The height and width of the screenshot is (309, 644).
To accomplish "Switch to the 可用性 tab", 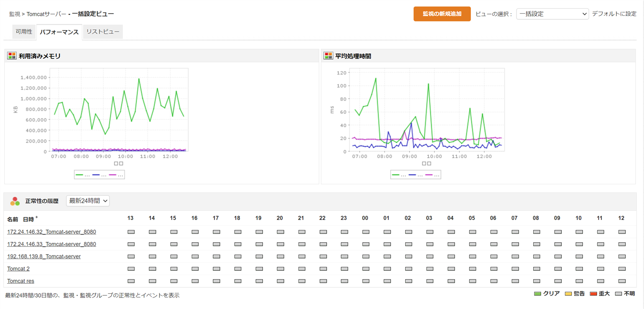I will 24,32.
